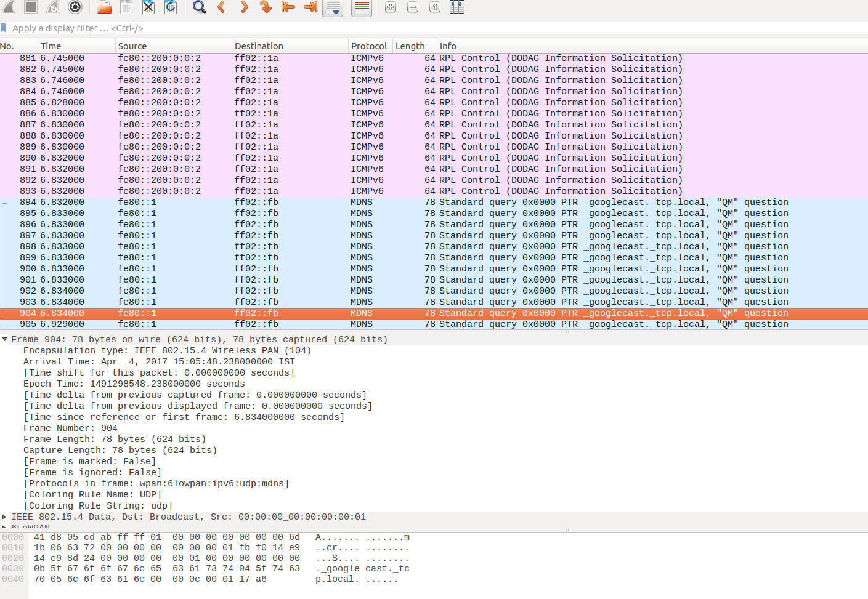Select packet number 900
The height and width of the screenshot is (599, 868).
tap(434, 269)
